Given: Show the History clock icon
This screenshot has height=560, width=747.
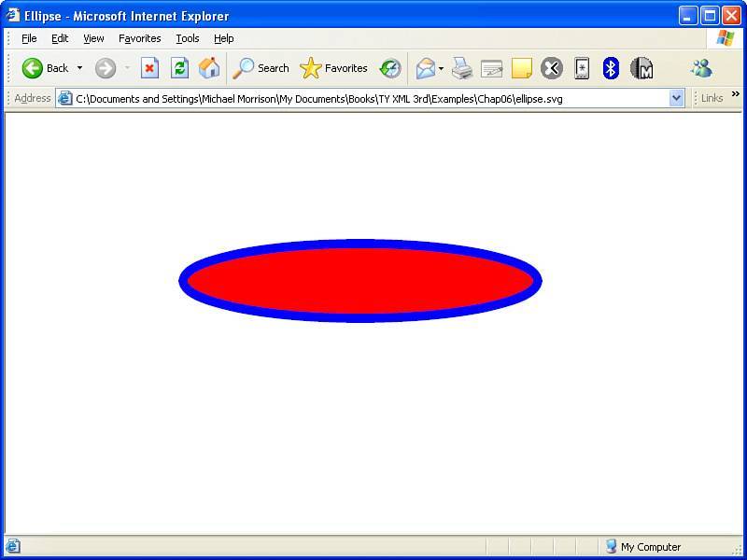Looking at the screenshot, I should point(390,68).
